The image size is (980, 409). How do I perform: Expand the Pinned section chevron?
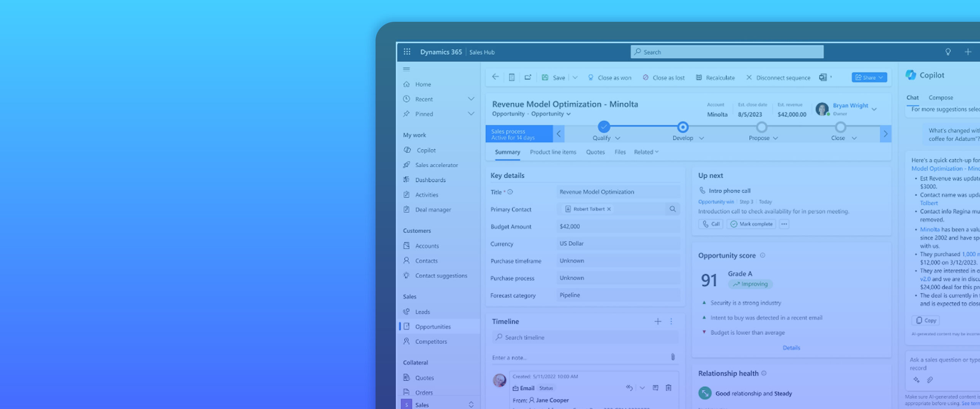tap(471, 114)
